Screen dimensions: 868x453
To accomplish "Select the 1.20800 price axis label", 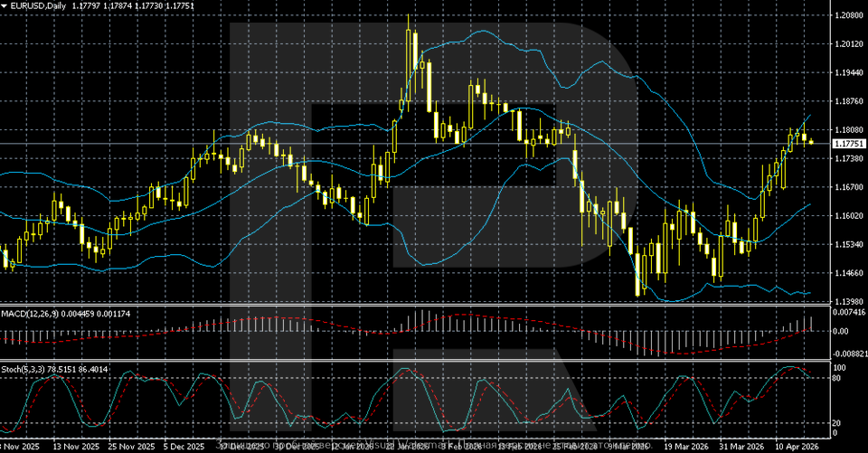I will [848, 15].
